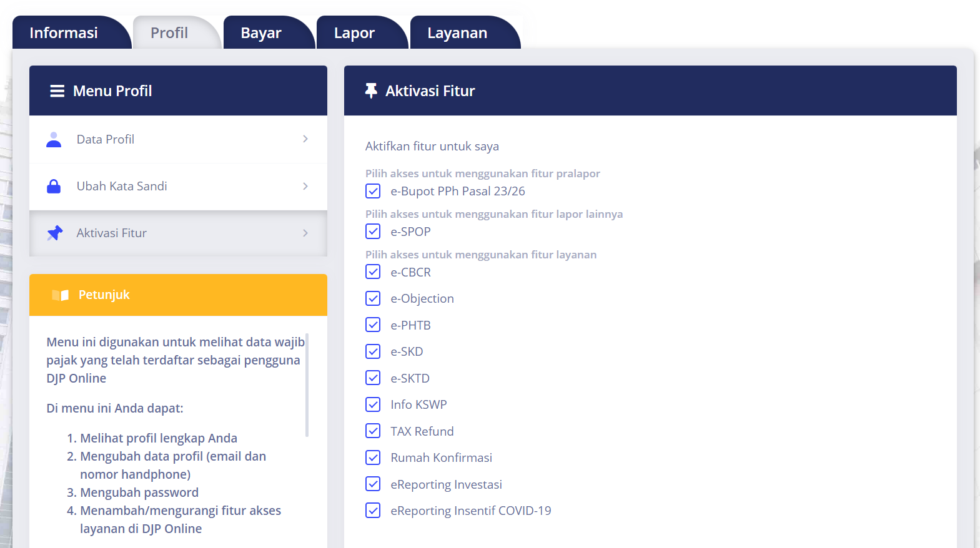Uncheck the e-Bupot PPh Pasal 23/26 checkbox
Image resolution: width=980 pixels, height=548 pixels.
(x=373, y=191)
